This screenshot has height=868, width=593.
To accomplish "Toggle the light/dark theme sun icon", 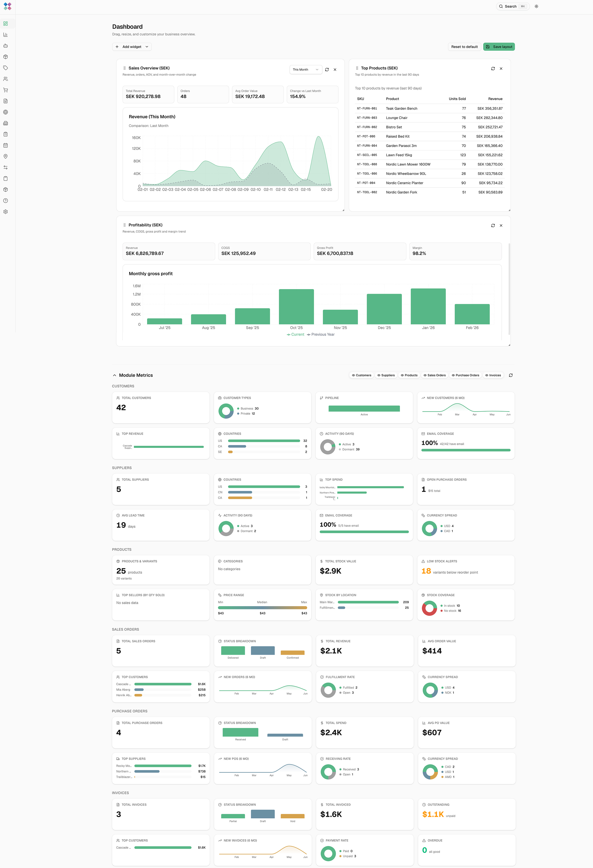I will pos(536,6).
